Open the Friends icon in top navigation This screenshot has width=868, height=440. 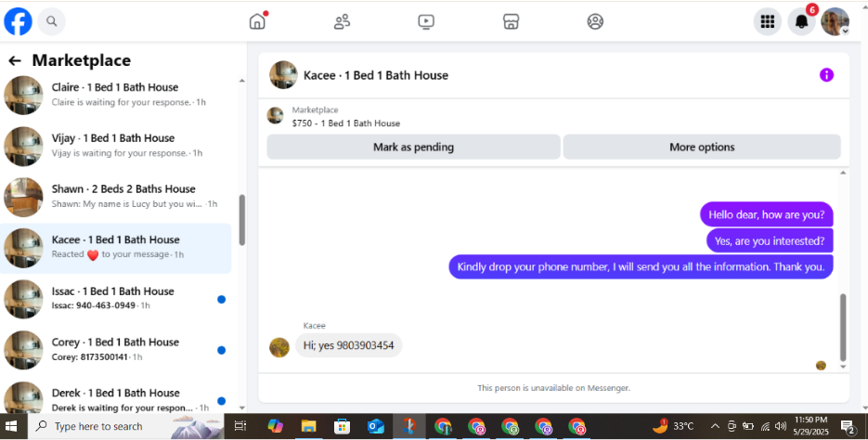[x=343, y=21]
